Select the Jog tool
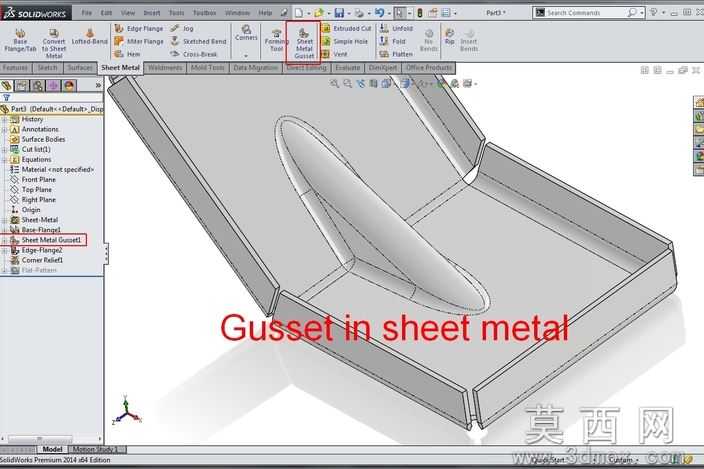704x469 pixels. click(182, 28)
